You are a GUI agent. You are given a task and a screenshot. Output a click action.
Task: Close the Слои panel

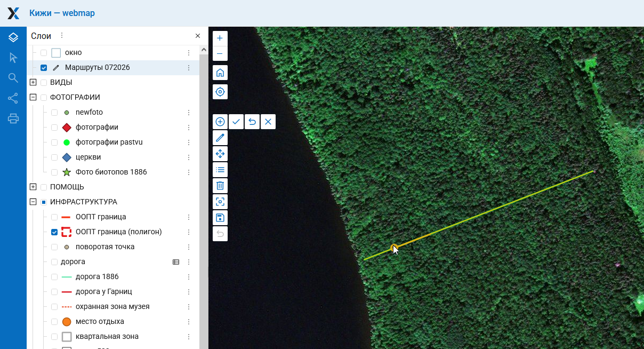[198, 36]
